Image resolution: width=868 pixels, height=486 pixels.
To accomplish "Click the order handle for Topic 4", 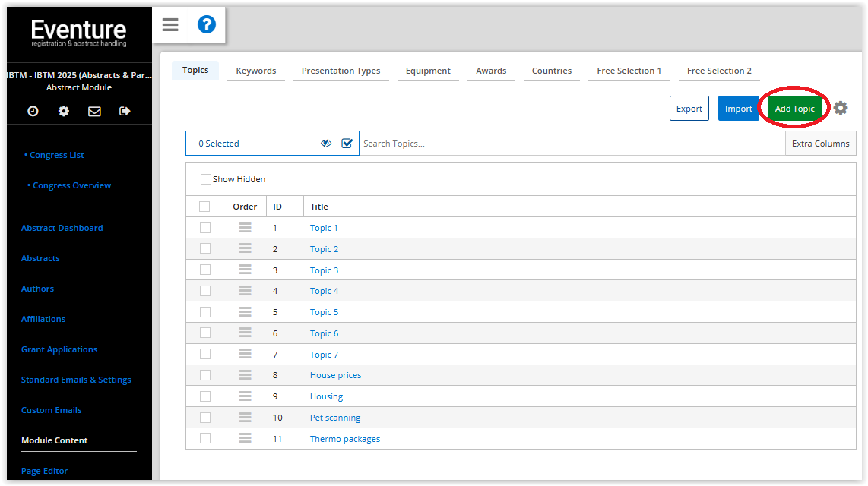I will coord(246,290).
